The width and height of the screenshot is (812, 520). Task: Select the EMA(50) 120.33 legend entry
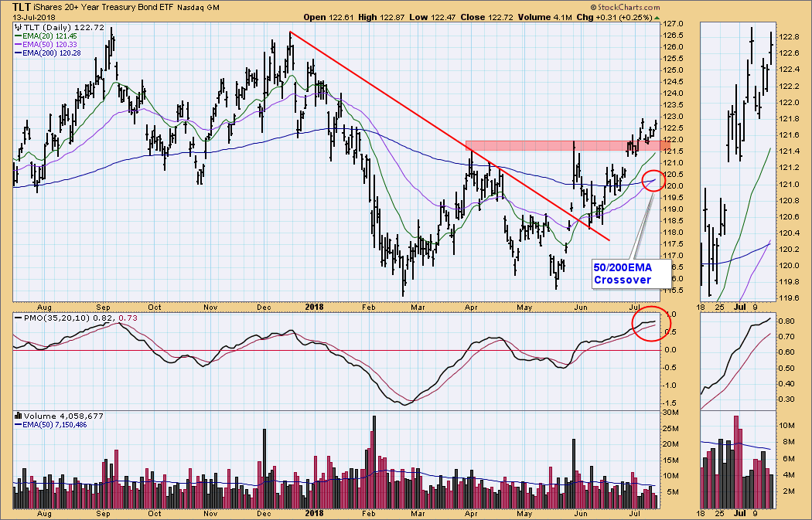coord(46,45)
